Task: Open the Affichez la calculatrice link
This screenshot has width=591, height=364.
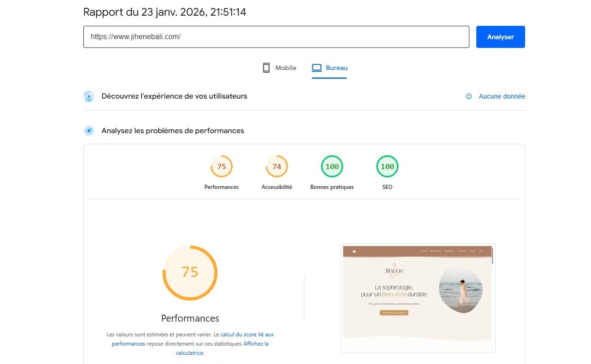Action: pos(256,344)
